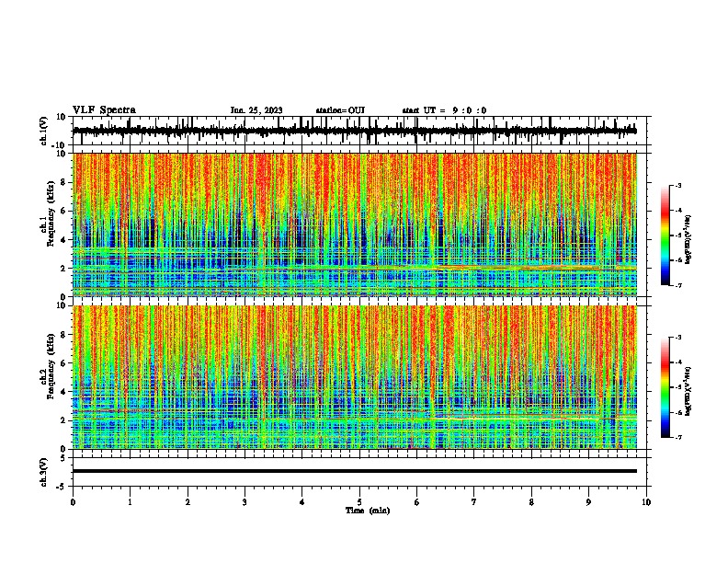This screenshot has height=563, width=728.
Task: Click the "Time (min)" axis label
Action: [368, 511]
